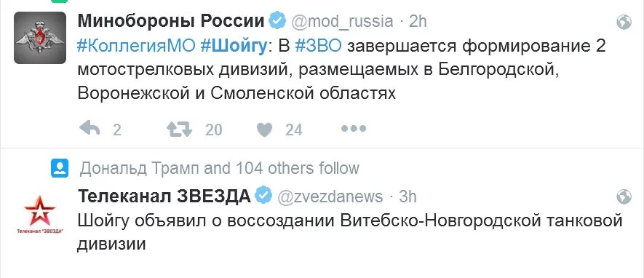Open the @zvezdanews handle
The width and height of the screenshot is (644, 278).
[x=330, y=196]
